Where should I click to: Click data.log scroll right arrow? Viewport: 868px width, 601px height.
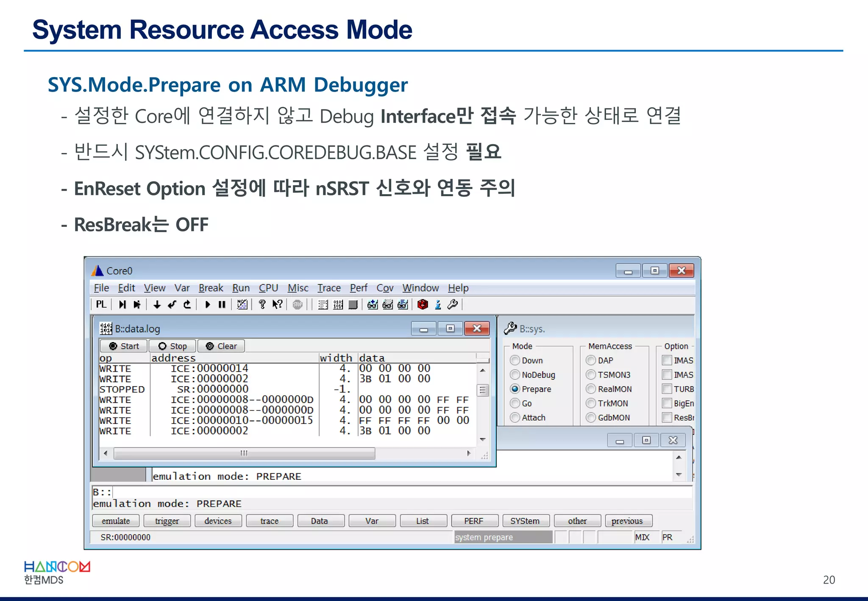click(x=468, y=453)
